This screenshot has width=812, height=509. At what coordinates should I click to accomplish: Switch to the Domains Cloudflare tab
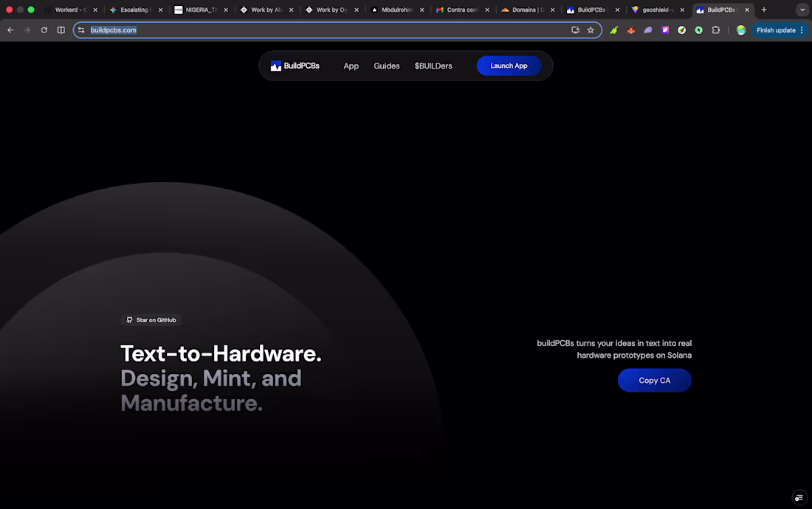[x=528, y=10]
